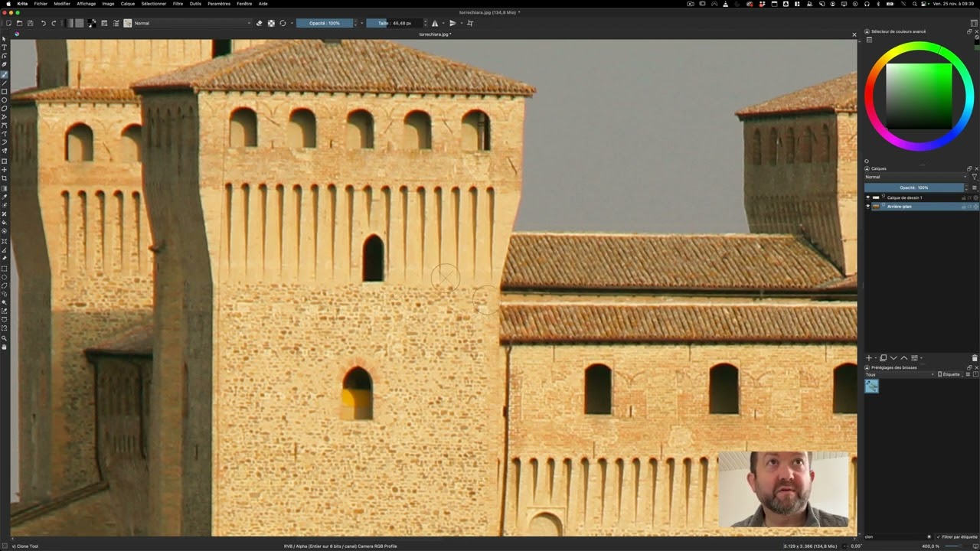Open the layer filter funnel dropdown
This screenshot has height=551, width=980.
coord(974,177)
